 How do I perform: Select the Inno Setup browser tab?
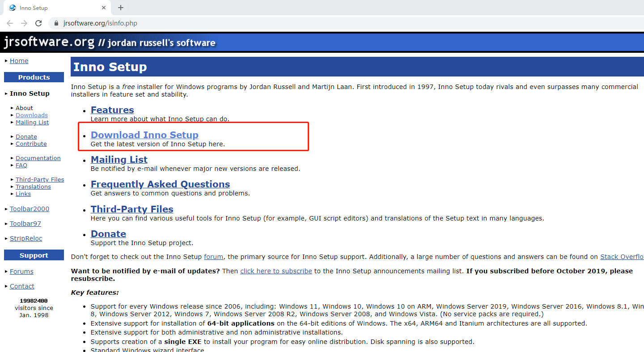pos(57,8)
